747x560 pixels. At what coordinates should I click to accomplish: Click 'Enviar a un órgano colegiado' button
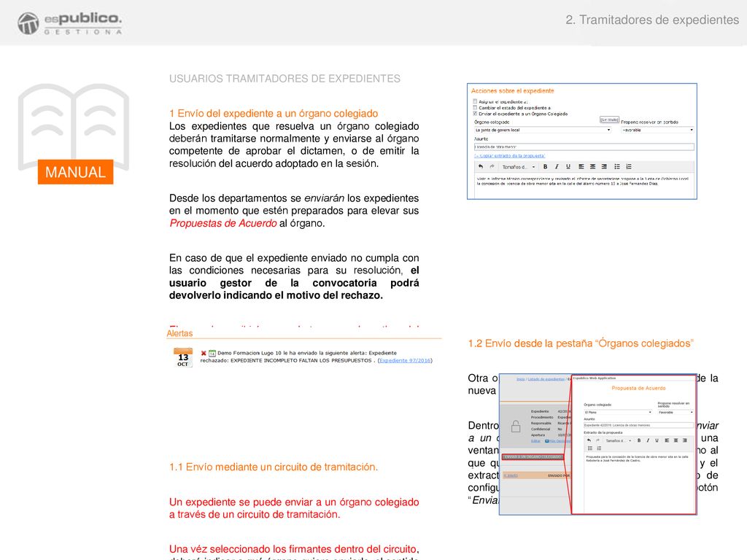click(x=533, y=457)
